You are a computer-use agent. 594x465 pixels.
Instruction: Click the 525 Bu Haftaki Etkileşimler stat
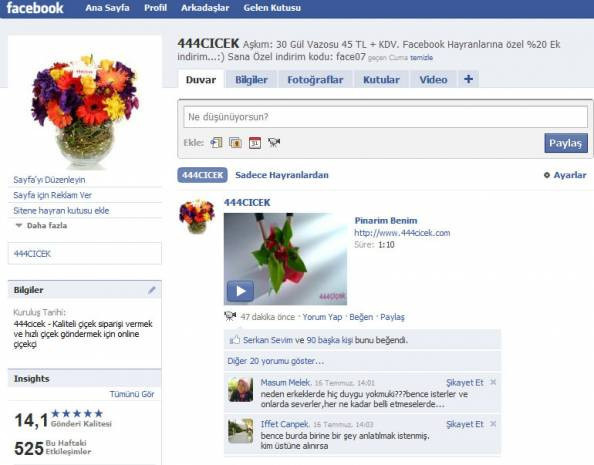pyautogui.click(x=53, y=448)
